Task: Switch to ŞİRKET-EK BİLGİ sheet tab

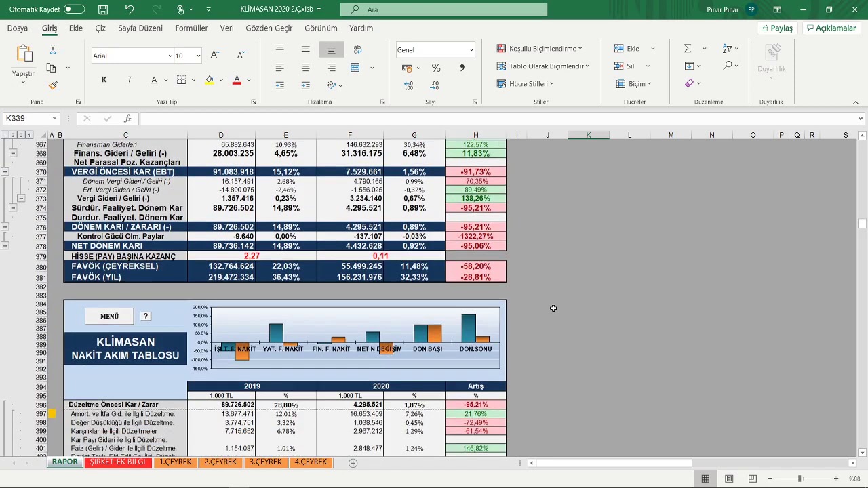Action: click(x=118, y=462)
